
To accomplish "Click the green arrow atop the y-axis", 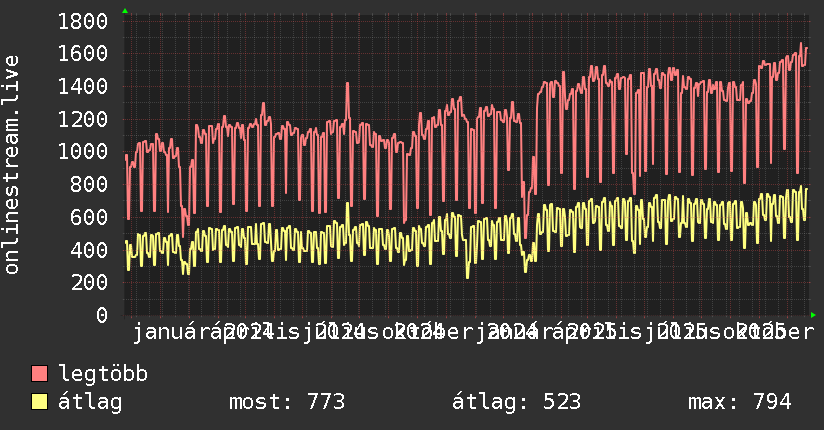I will pos(125,11).
